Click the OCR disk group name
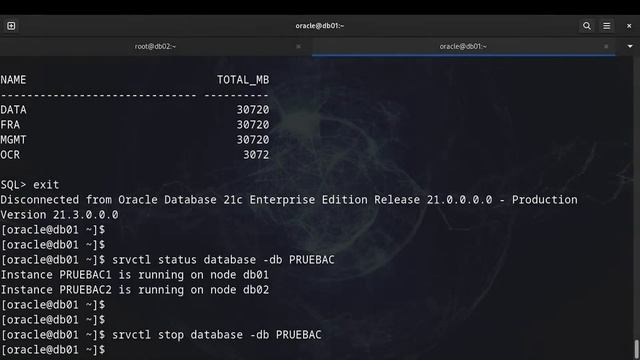 pyautogui.click(x=10, y=155)
